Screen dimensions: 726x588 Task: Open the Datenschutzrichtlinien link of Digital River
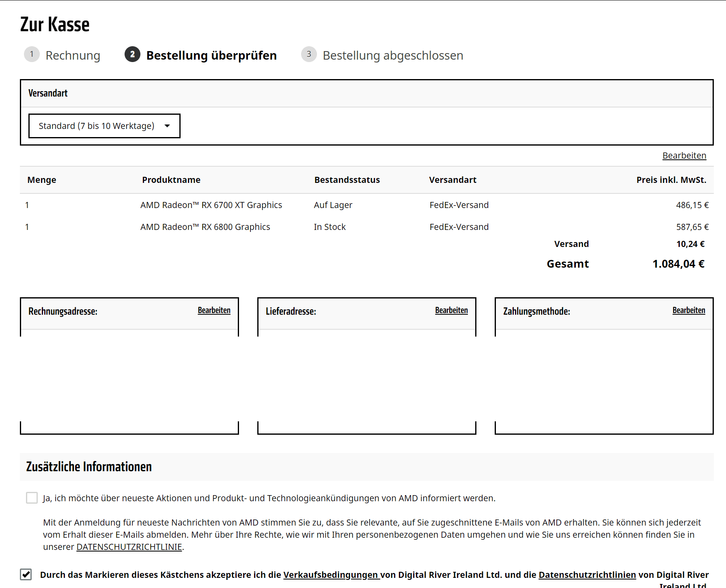pos(587,575)
